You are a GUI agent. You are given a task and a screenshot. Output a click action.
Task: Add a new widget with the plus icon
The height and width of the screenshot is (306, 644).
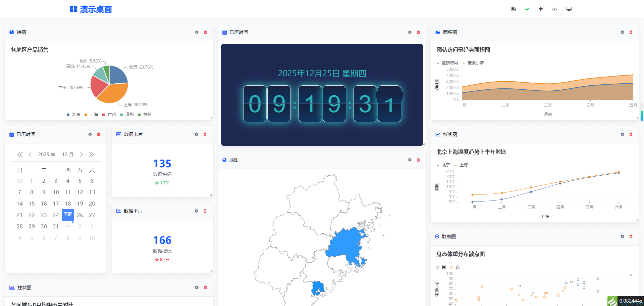click(541, 9)
